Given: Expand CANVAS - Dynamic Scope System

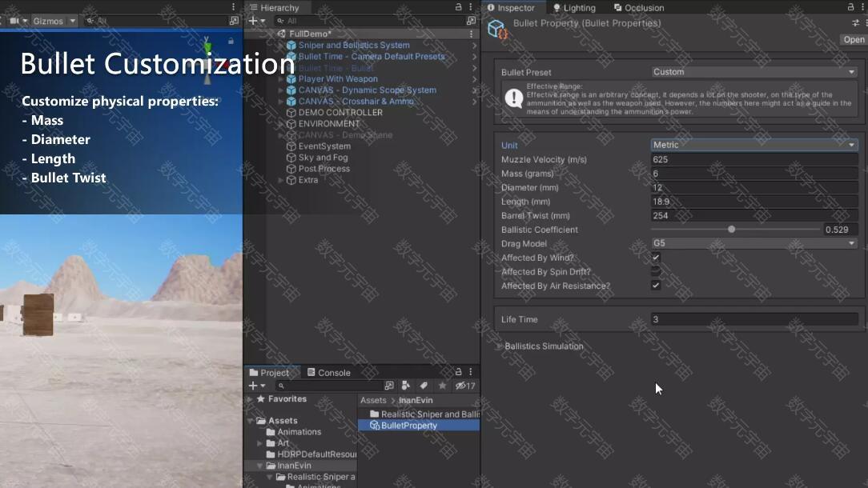Looking at the screenshot, I should pyautogui.click(x=281, y=90).
